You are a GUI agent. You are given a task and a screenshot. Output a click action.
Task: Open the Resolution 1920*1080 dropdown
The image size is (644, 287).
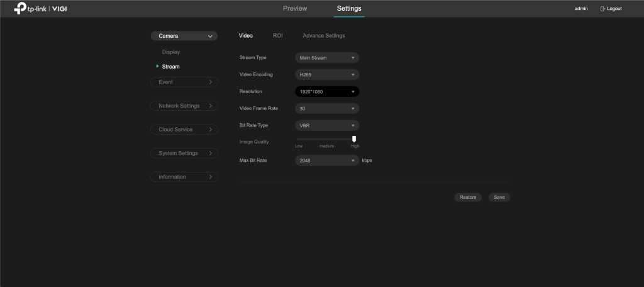coord(327,92)
